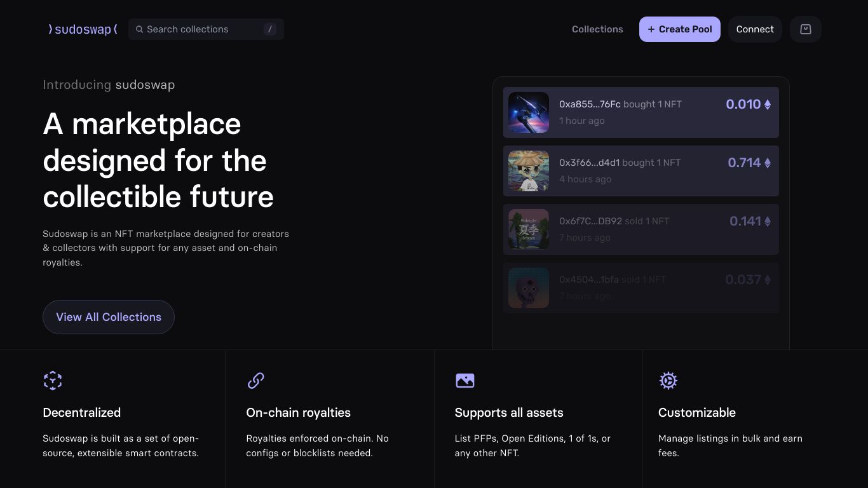Click the sudoswap logo
This screenshot has width=868, height=488.
(83, 29)
